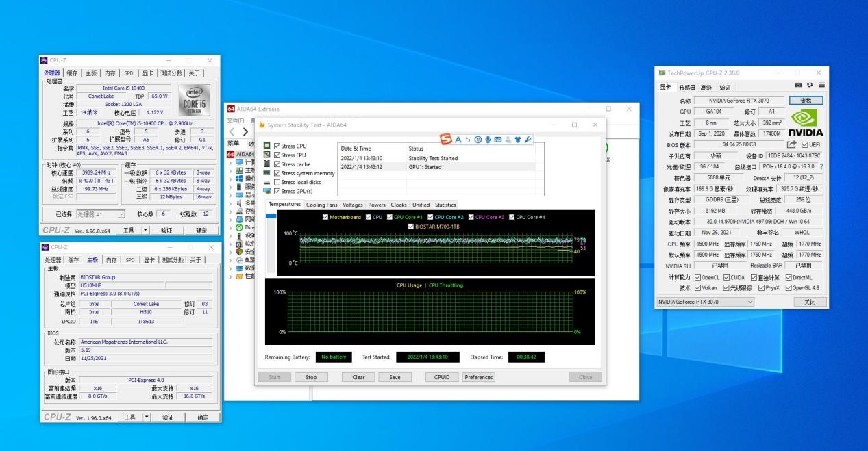Open the 文件(F) menu in AIDA64

click(236, 120)
